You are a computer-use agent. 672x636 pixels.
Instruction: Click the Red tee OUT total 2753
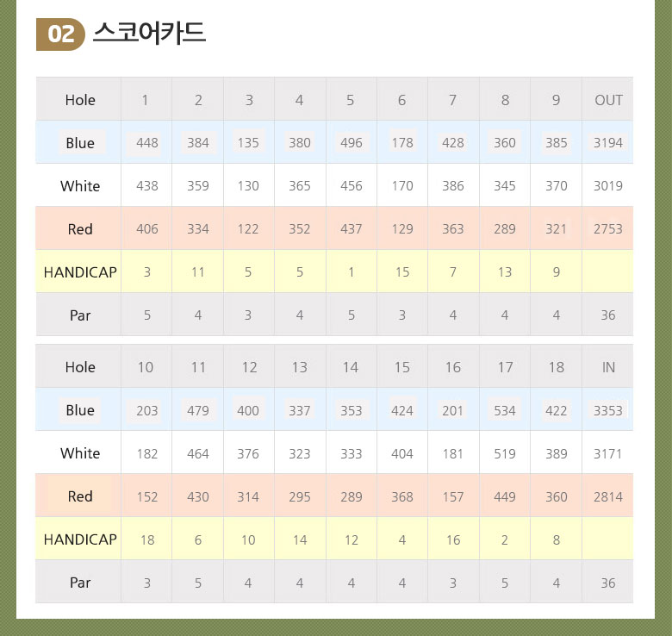tap(608, 229)
